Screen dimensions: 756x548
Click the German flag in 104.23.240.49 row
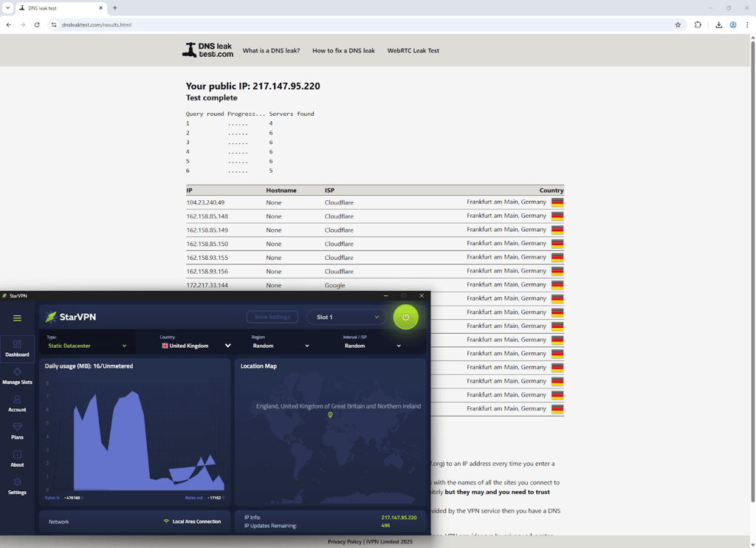(557, 202)
